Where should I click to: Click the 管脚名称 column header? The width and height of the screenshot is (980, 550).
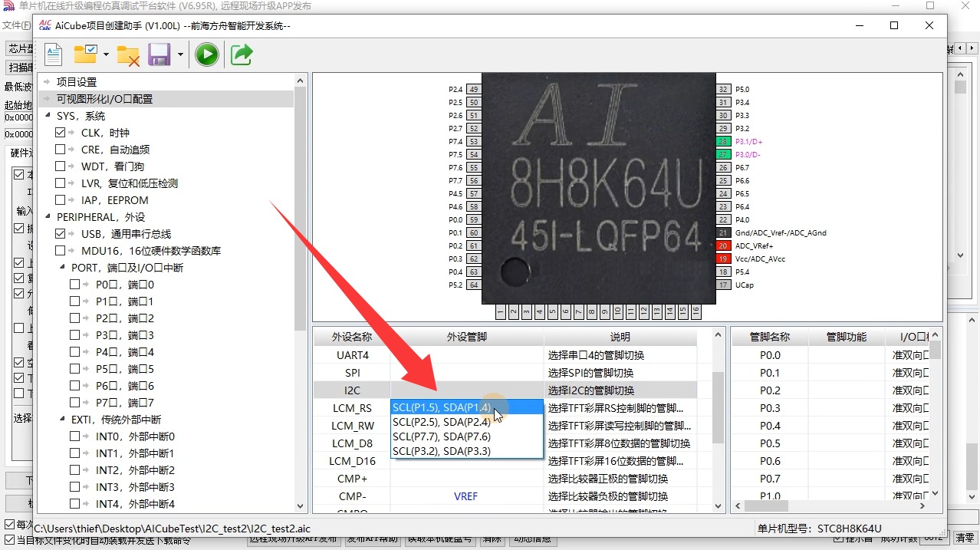[x=769, y=337]
